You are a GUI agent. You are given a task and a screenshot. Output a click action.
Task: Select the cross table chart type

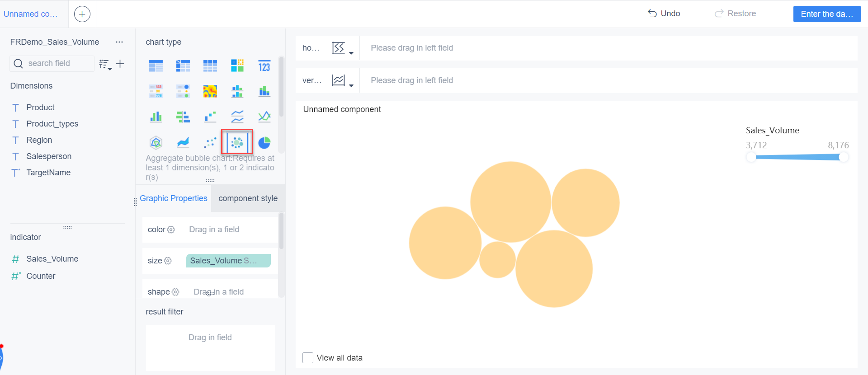(x=183, y=66)
